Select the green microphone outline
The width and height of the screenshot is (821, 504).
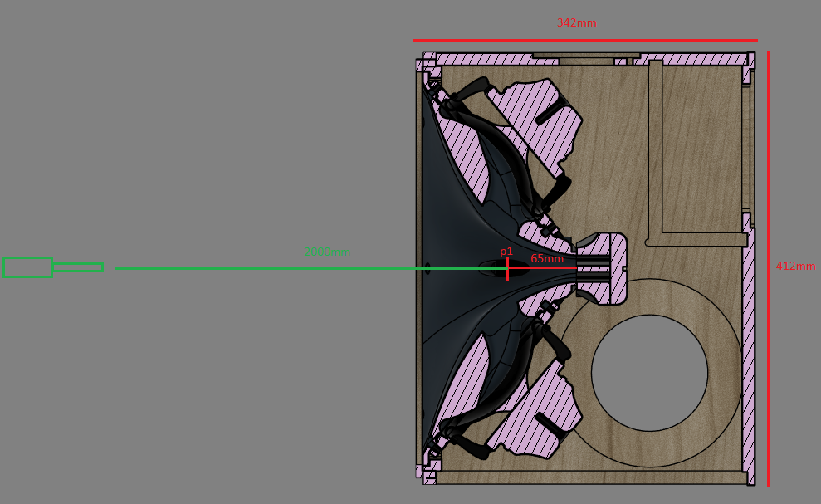pos(52,267)
